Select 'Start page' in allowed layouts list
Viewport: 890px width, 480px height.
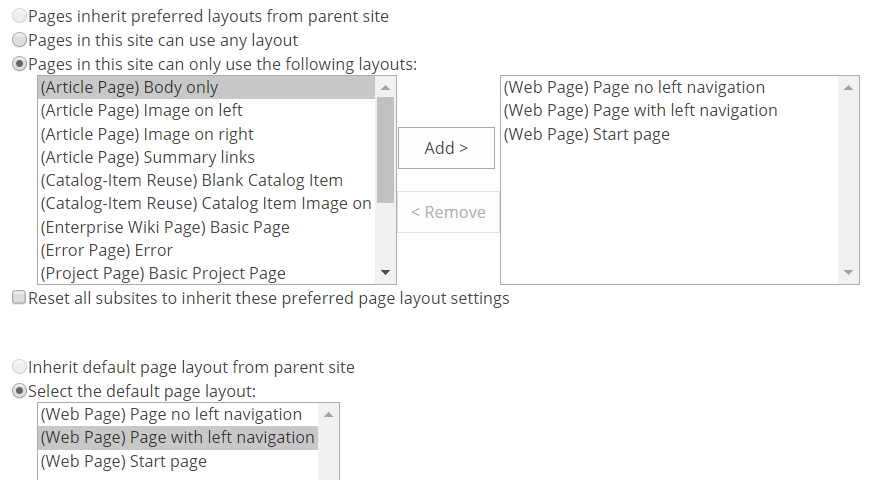pyautogui.click(x=670, y=134)
